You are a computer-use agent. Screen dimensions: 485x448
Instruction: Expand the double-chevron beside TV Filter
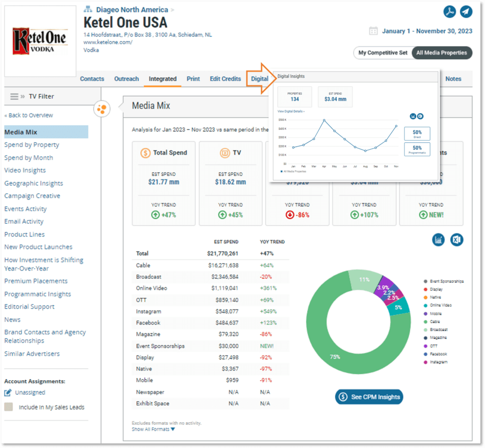(23, 96)
